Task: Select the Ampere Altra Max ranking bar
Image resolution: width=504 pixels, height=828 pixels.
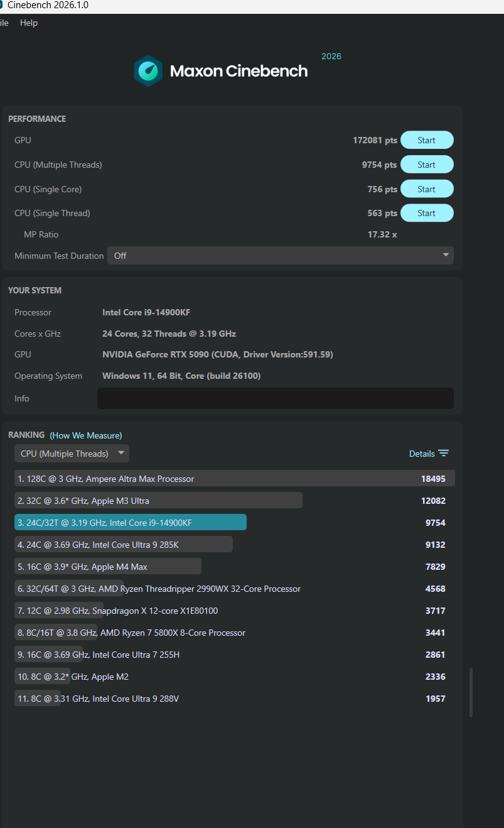Action: (x=234, y=479)
